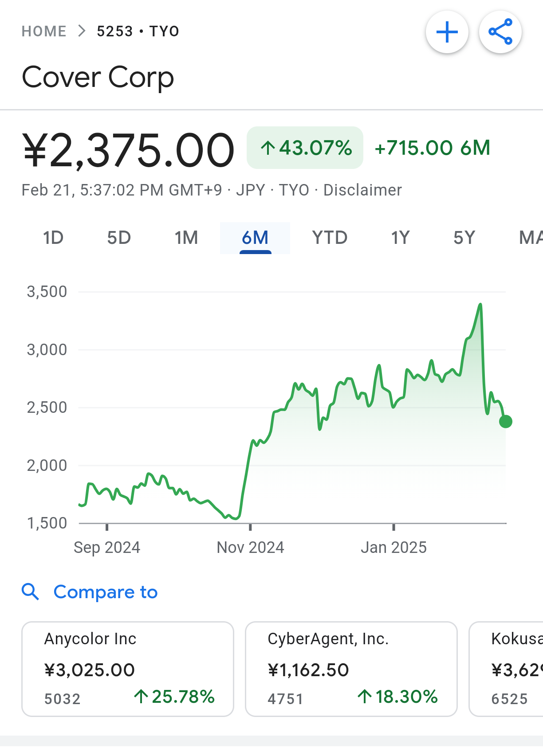Select the 1D time range tab

53,238
